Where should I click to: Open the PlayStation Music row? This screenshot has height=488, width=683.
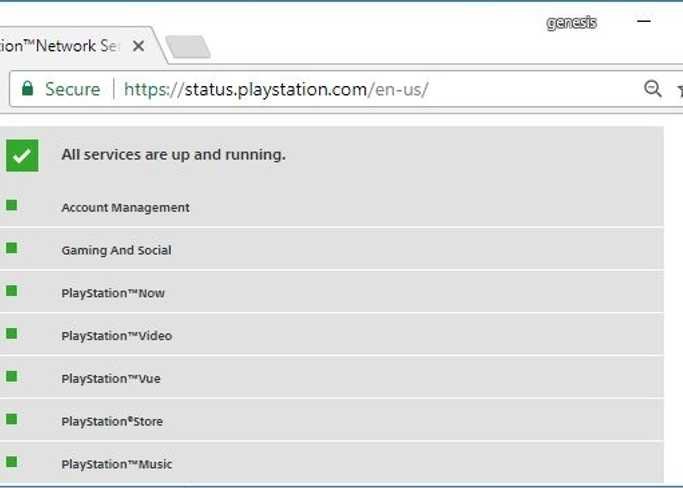coord(331,462)
